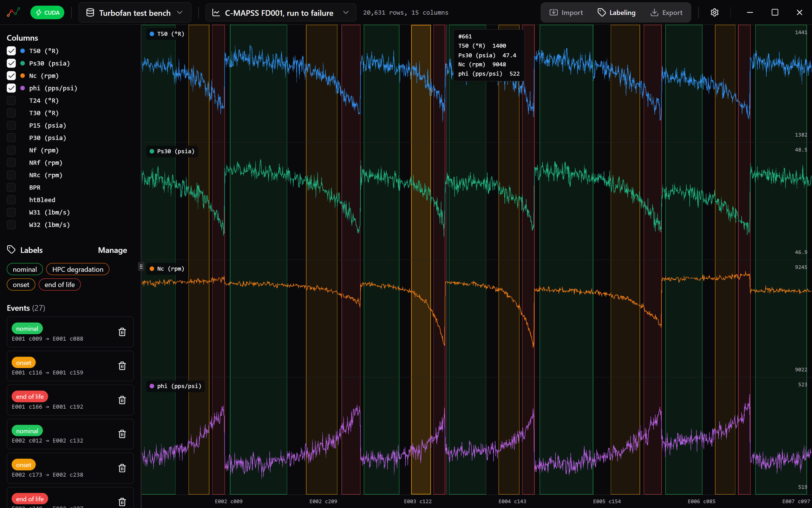This screenshot has width=812, height=508.
Task: Click the Nc (rpm) chart legend
Action: (x=167, y=269)
